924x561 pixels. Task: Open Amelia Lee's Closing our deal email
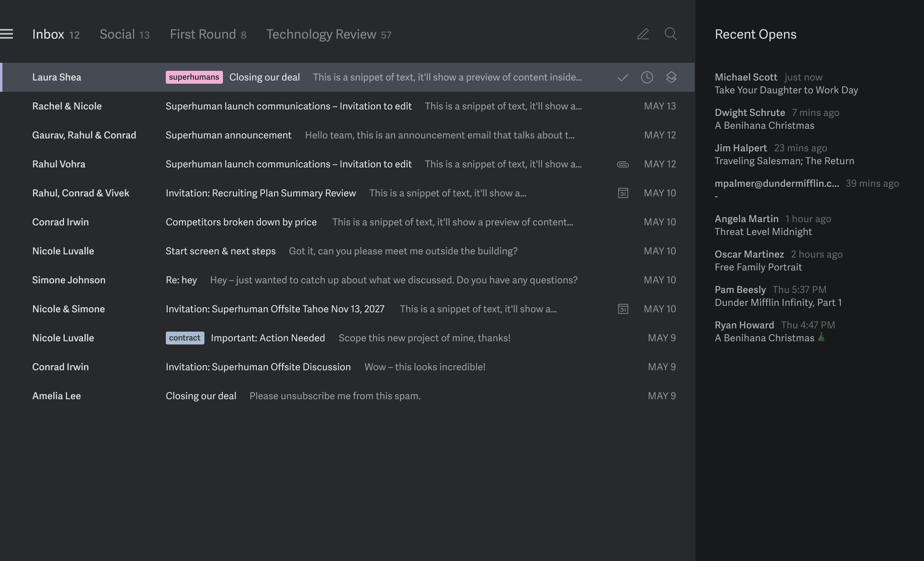click(347, 396)
